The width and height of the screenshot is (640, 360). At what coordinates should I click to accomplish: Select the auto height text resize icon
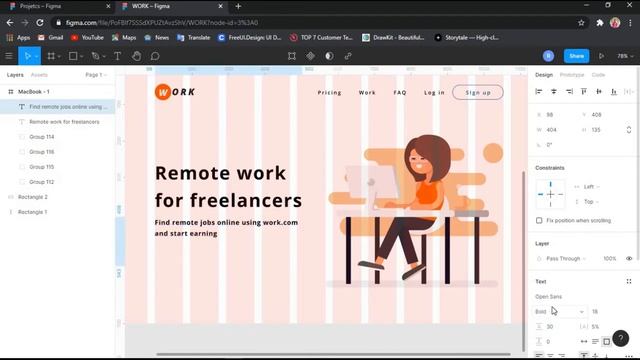click(595, 341)
